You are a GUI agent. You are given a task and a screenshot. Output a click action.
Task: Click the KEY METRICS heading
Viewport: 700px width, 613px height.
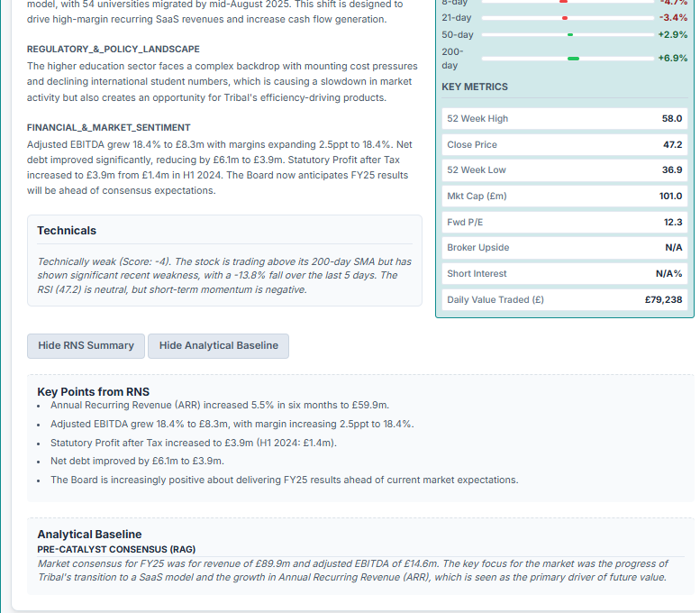coord(475,87)
